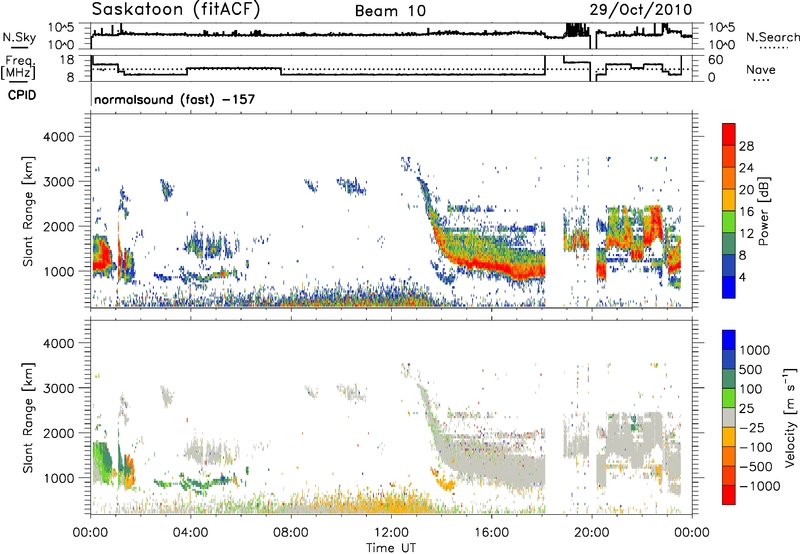
Task: Click the power panel 'Slant Range [km]' label
Action: (28, 211)
